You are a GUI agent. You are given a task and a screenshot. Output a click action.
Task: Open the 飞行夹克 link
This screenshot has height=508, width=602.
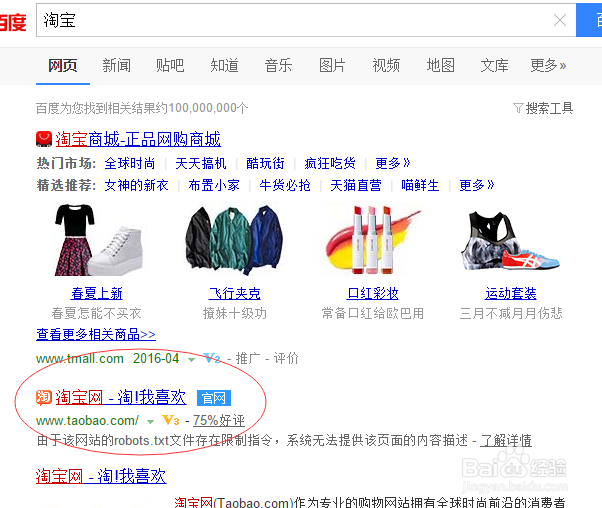tap(235, 294)
